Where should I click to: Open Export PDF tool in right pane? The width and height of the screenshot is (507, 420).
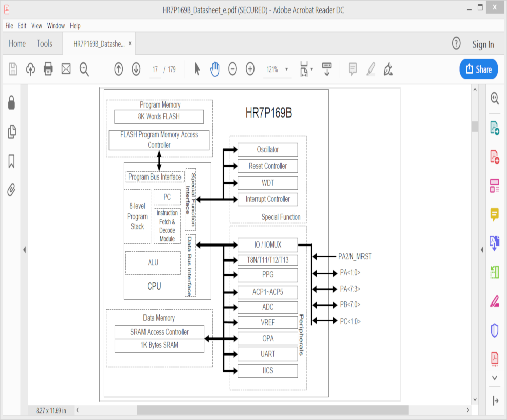(x=495, y=128)
